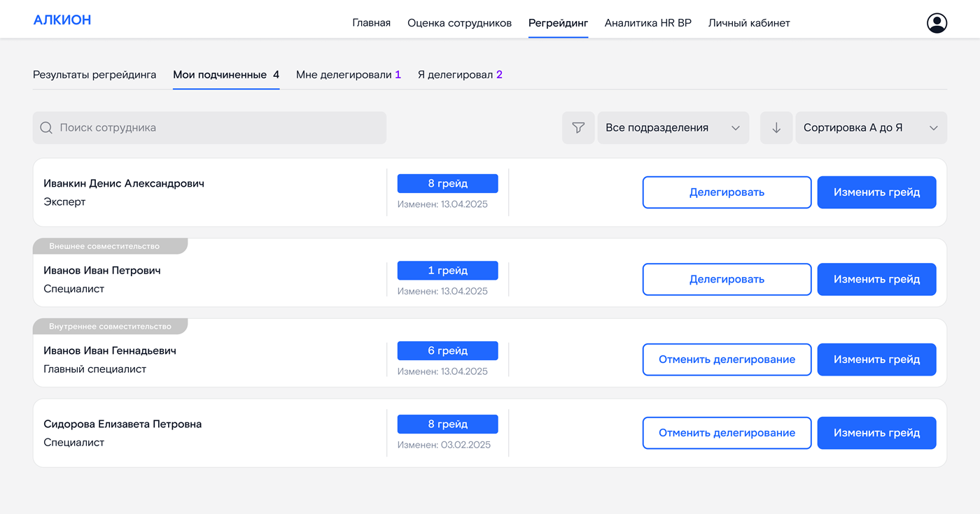The width and height of the screenshot is (980, 514).
Task: Click the sort direction arrow icon
Action: point(776,127)
